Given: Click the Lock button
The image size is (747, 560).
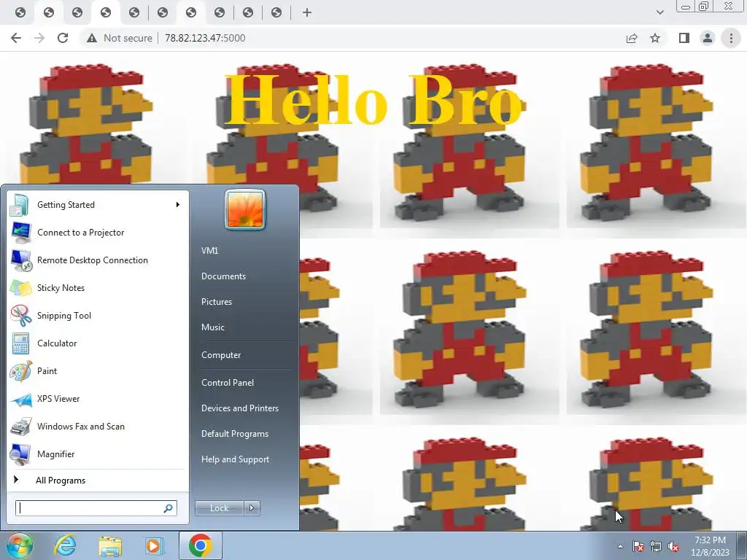Looking at the screenshot, I should point(219,508).
